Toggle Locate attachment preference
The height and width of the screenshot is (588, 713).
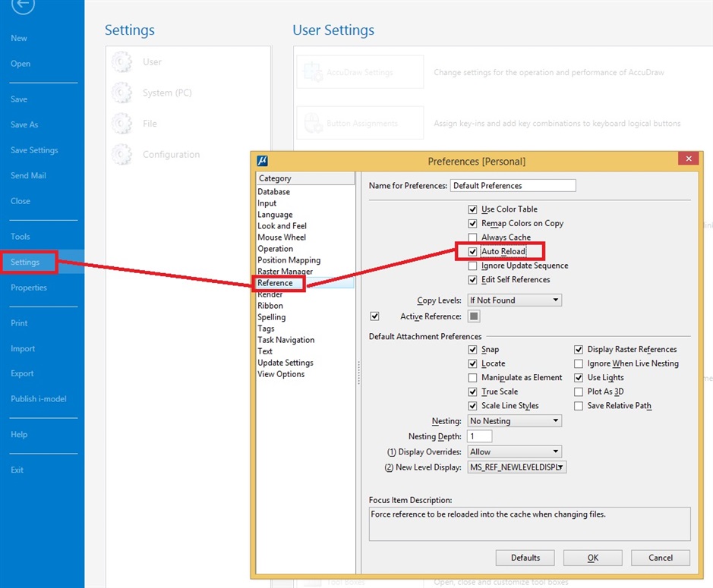(472, 363)
